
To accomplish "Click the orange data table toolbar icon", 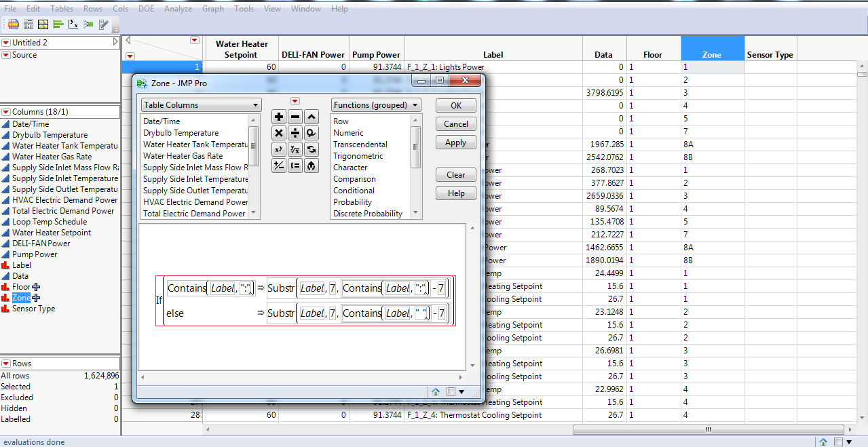I will tap(14, 24).
